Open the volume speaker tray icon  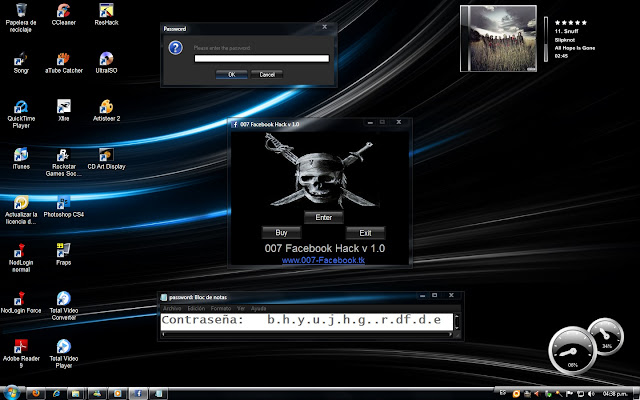[591, 394]
